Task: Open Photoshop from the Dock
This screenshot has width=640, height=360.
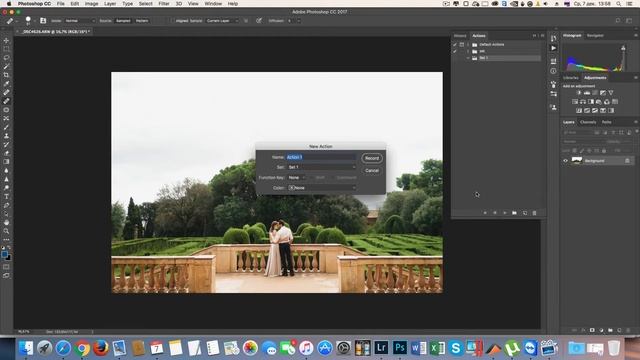Action: [399, 348]
